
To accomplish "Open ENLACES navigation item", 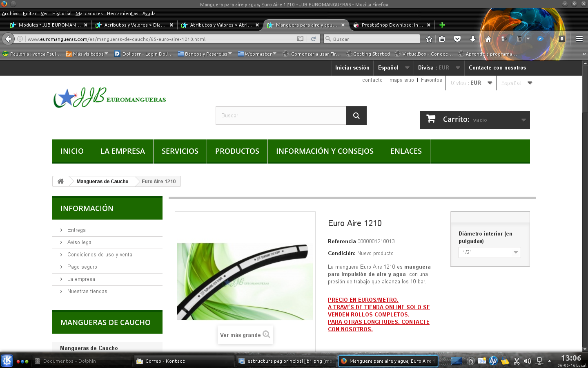I will [406, 151].
